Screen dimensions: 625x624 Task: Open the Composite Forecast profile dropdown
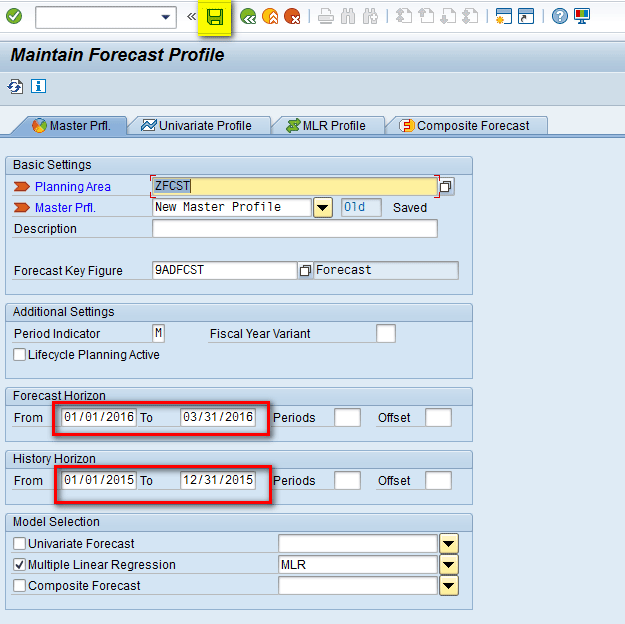(449, 586)
